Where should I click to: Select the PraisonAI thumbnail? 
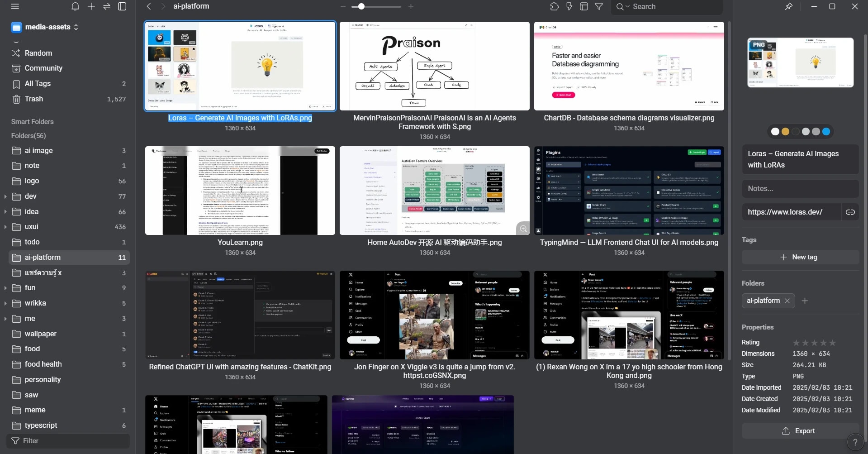(434, 66)
